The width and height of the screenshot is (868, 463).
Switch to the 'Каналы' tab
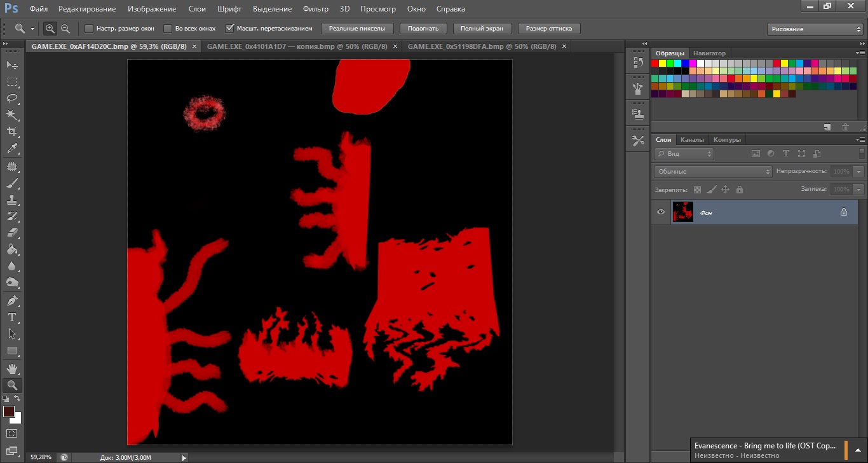coord(692,140)
